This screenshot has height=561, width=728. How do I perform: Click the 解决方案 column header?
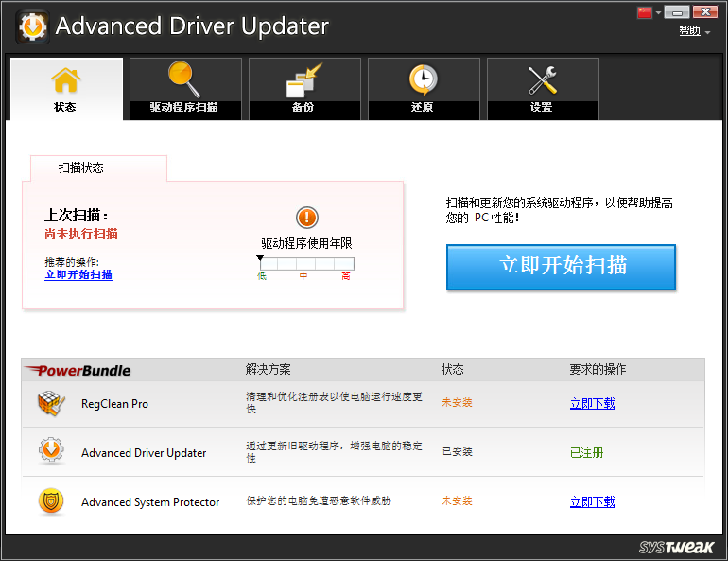pos(268,370)
